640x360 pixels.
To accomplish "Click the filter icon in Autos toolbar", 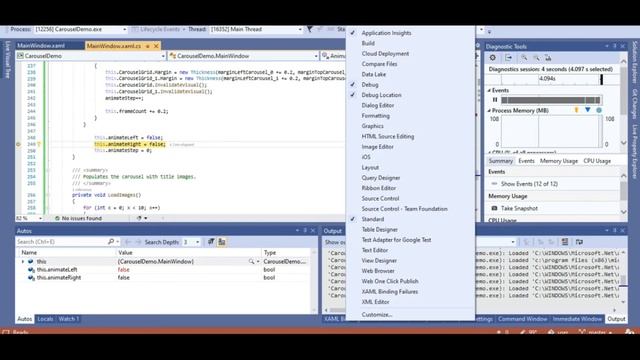I will [211, 242].
